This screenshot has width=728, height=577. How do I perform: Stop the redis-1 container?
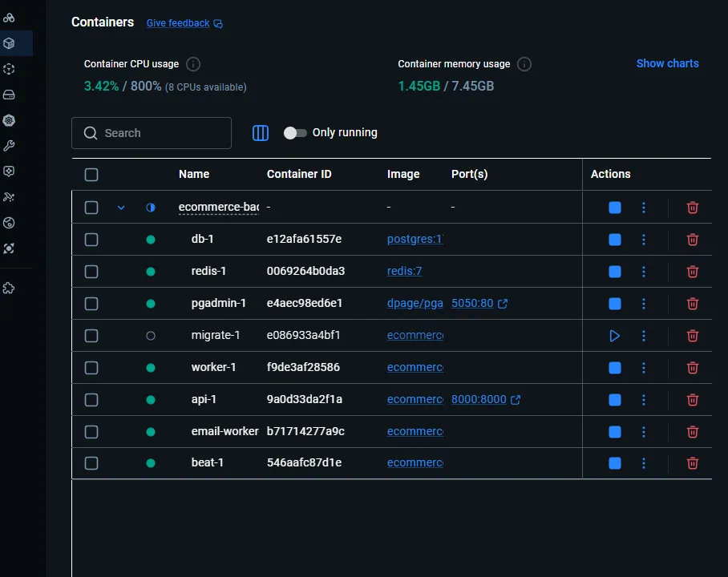click(x=615, y=272)
